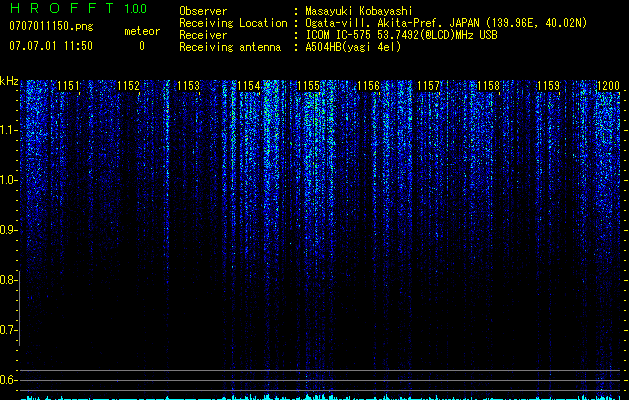Screen dimensions: 629x400
Task: Click the meteor count value 0
Action: [x=142, y=46]
